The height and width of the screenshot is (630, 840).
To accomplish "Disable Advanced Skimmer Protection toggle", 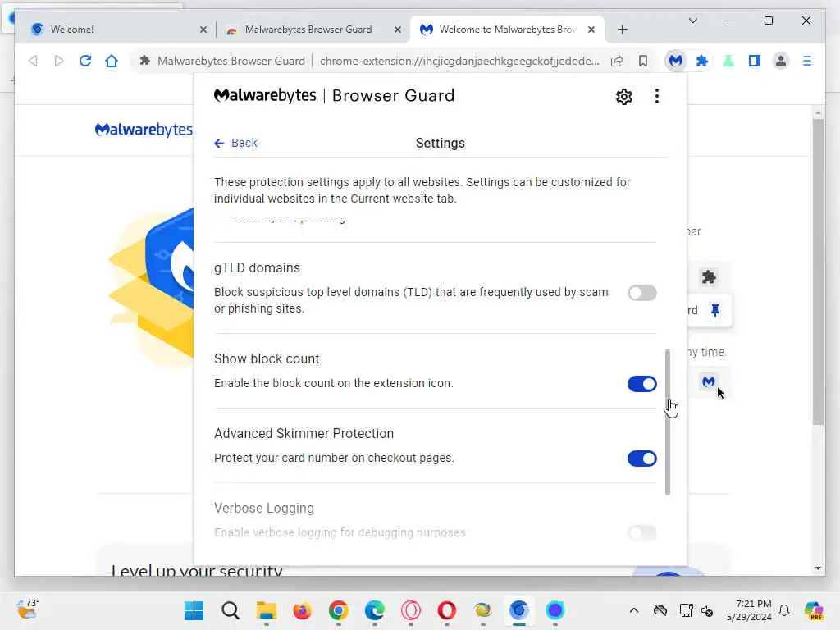I will (x=641, y=459).
